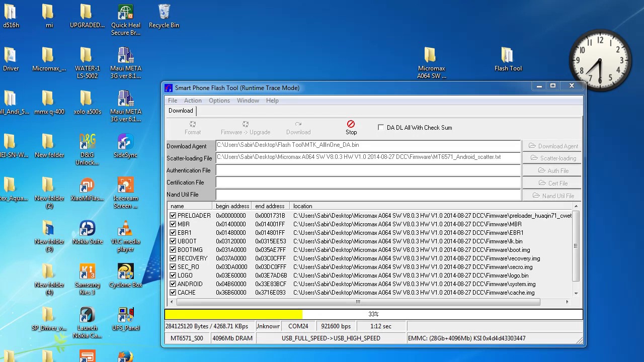Click the Cert File button
Screen dimensions: 644x362
pos(552,184)
